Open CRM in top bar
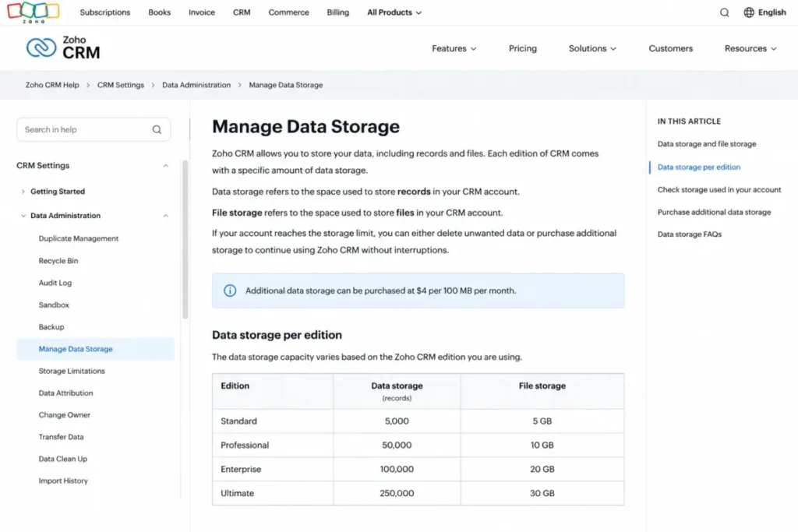Viewport: 798px width, 532px height. coord(242,12)
